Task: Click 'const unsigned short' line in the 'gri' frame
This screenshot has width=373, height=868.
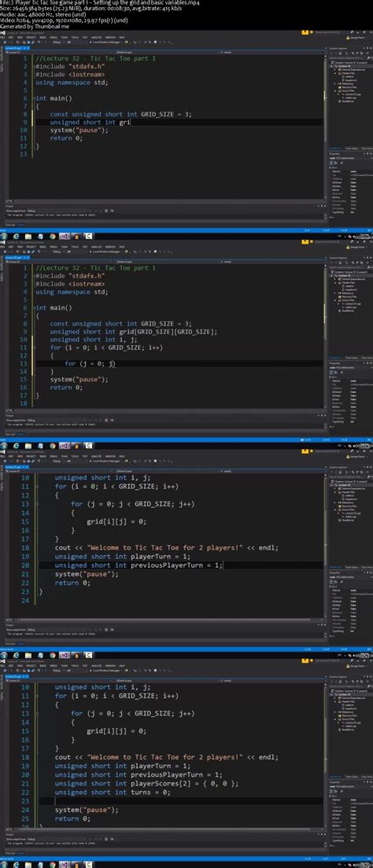Action: [121, 114]
